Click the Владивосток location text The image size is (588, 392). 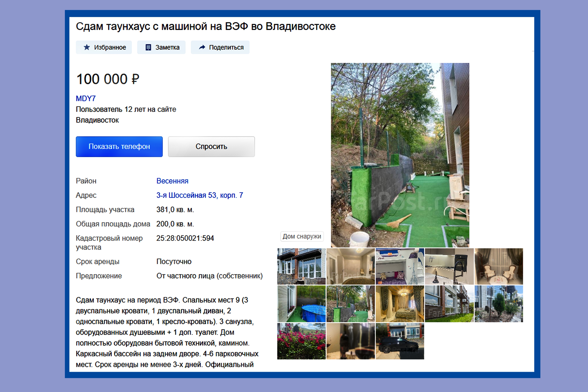97,120
